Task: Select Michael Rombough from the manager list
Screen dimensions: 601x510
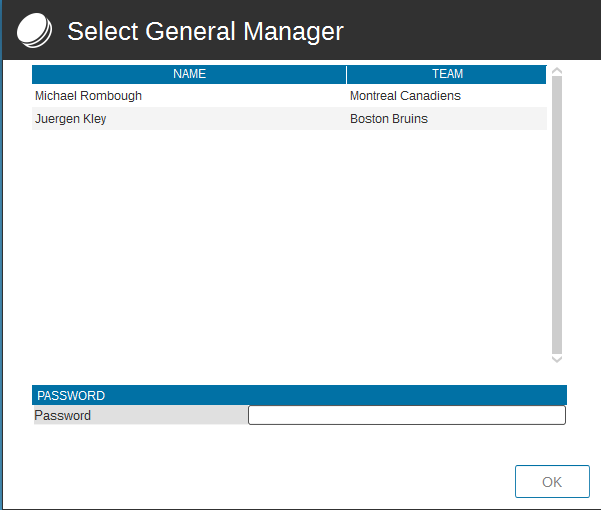Action: click(88, 96)
